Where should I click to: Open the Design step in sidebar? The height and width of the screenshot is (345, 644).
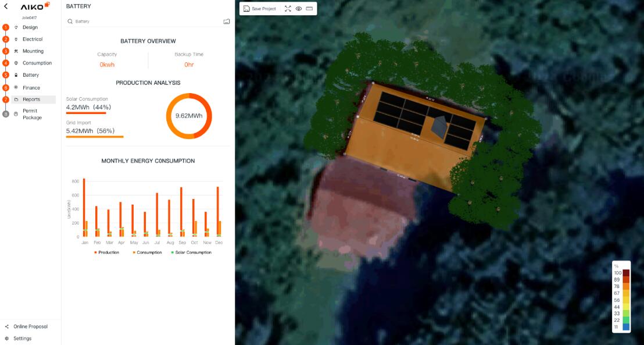[x=30, y=27]
